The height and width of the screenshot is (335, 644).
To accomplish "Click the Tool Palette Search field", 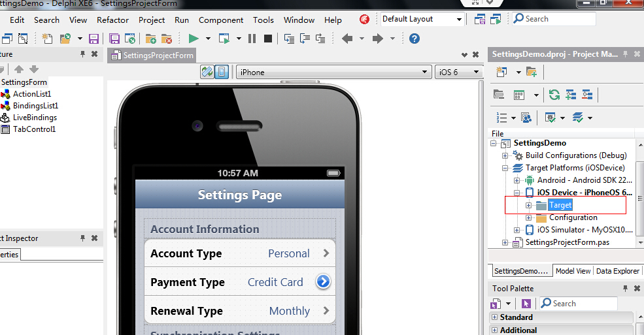I will [578, 304].
